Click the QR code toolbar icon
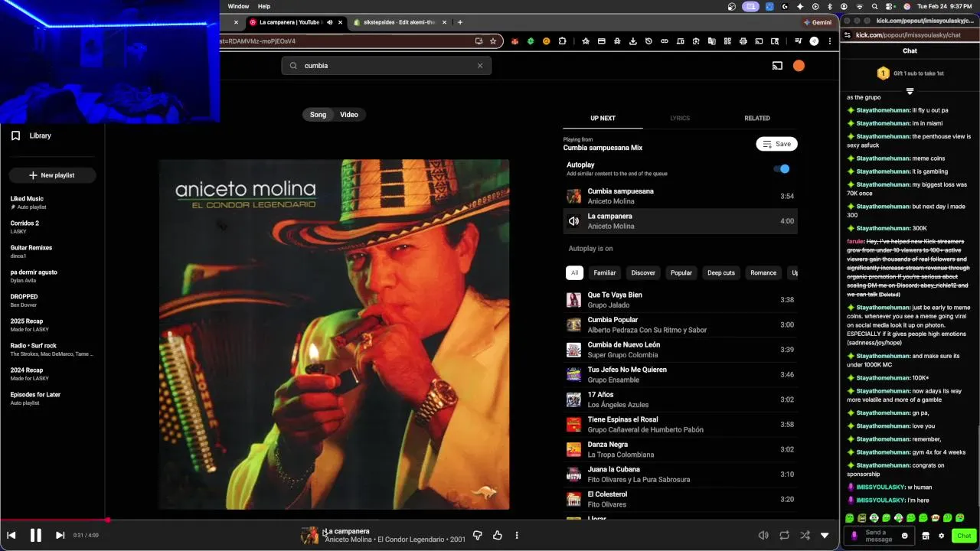Viewport: 980px width, 551px height. [727, 41]
